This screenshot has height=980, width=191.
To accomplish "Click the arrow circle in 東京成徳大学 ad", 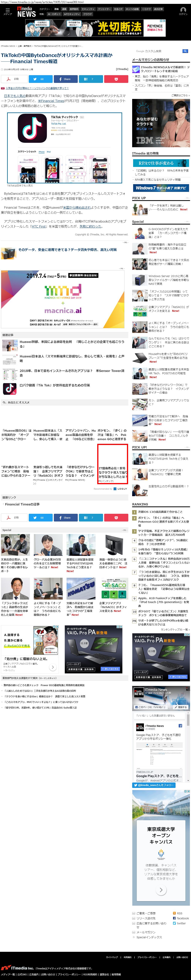I will click(161, 890).
